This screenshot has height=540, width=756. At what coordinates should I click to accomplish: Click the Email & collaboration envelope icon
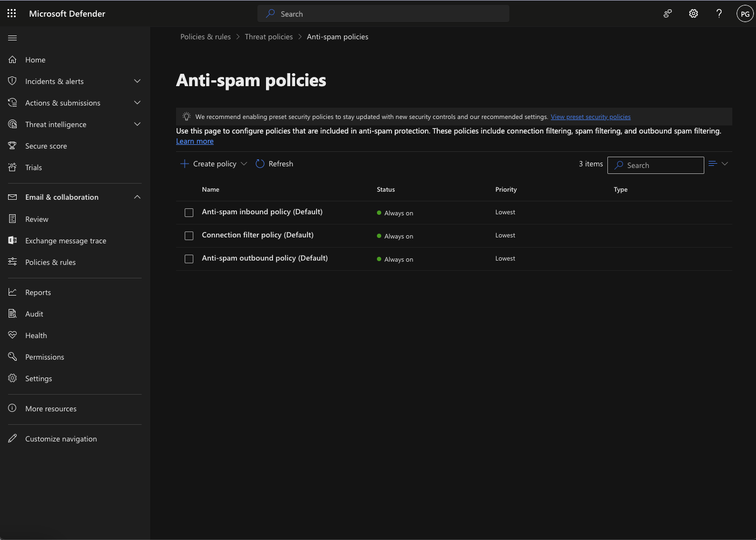(x=12, y=197)
